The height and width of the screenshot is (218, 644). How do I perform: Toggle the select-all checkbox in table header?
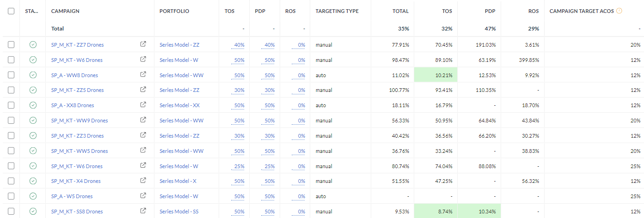[x=11, y=11]
